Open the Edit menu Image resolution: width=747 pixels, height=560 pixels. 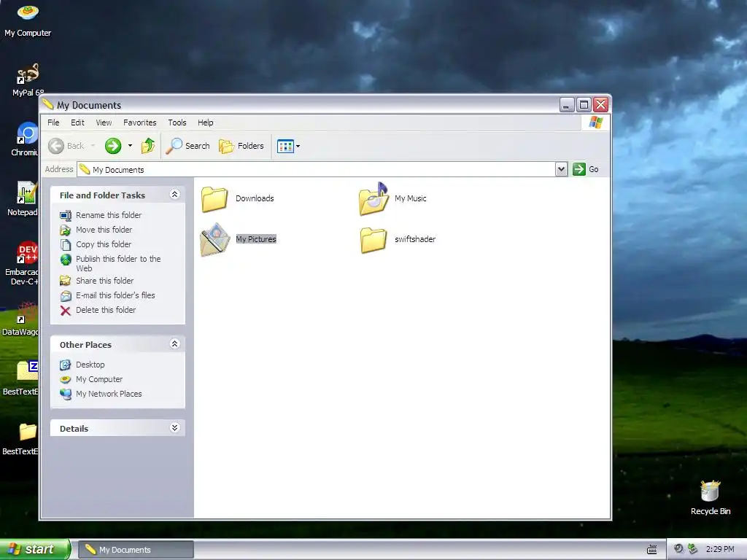[77, 122]
